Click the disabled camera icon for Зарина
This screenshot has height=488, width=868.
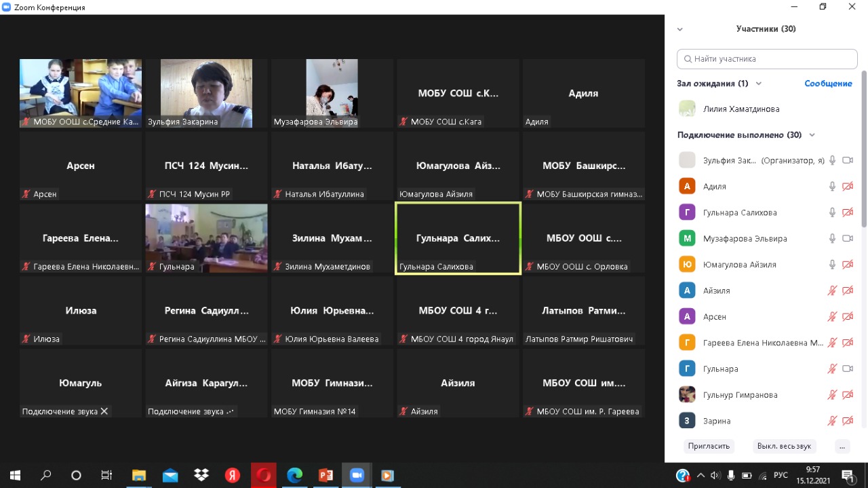847,421
